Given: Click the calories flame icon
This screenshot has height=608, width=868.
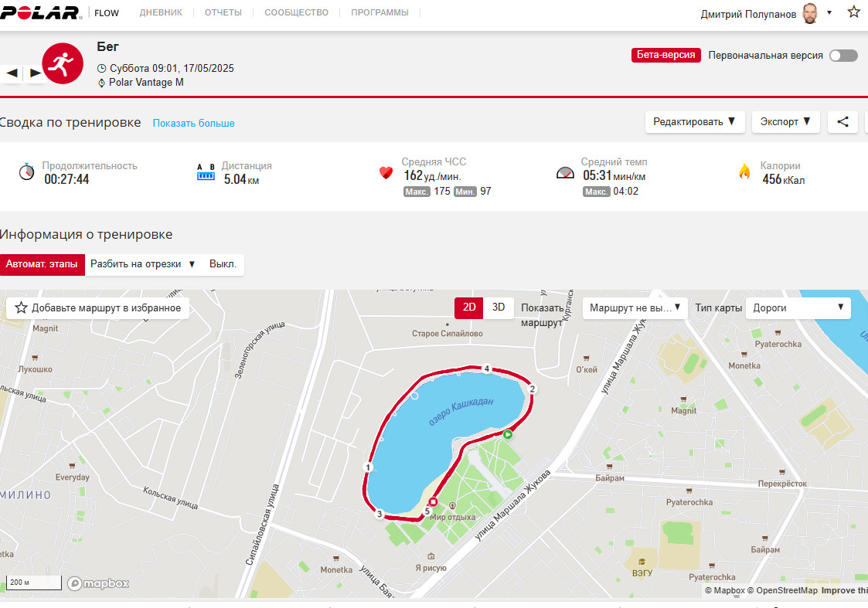Looking at the screenshot, I should [x=744, y=172].
